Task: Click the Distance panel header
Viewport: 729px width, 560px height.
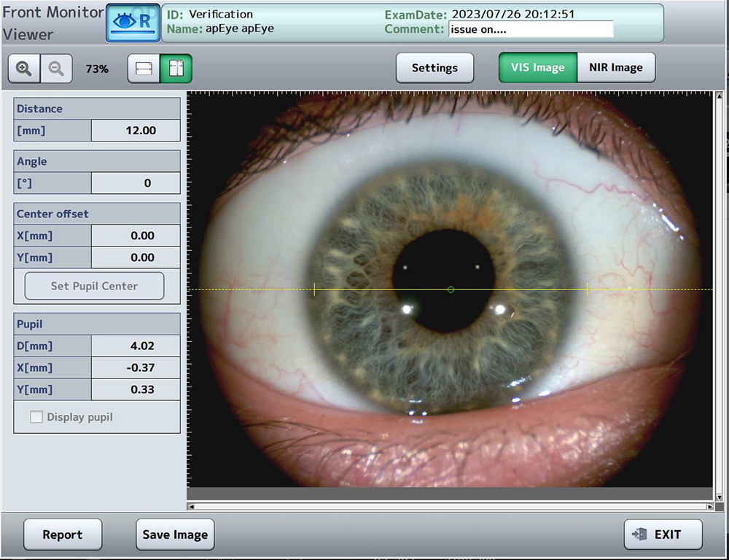Action: coord(97,109)
